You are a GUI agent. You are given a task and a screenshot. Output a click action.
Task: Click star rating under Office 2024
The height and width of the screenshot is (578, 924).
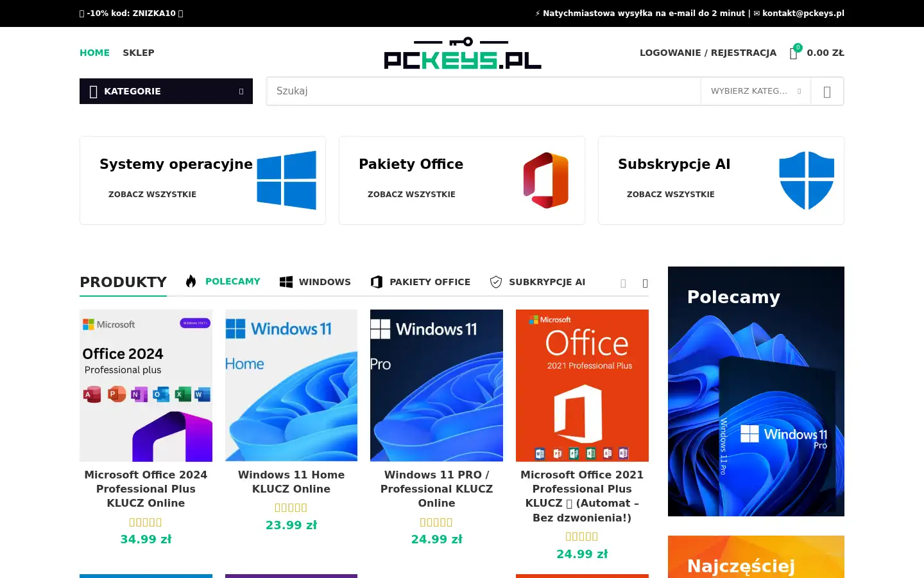[146, 522]
